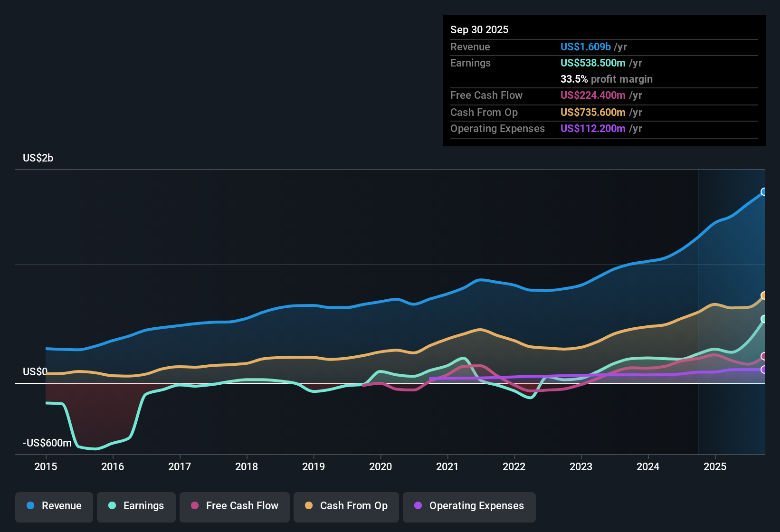Toggle Operating Expenses series visibility
This screenshot has height=532, width=780.
(469, 506)
